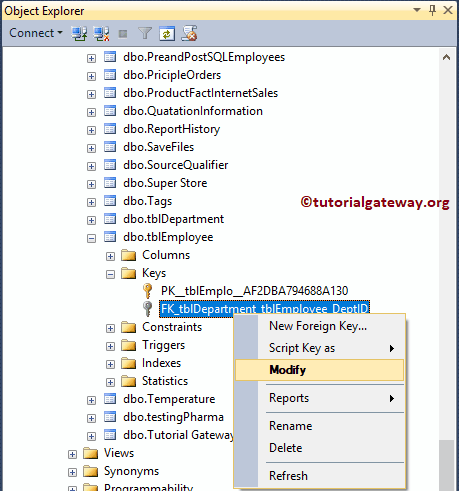Open the Script Key as submenu
The width and height of the screenshot is (459, 491).
click(x=319, y=348)
